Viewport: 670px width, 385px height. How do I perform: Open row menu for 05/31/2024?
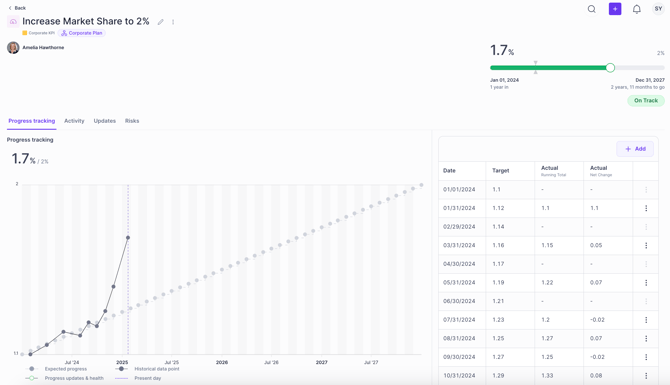tap(646, 282)
